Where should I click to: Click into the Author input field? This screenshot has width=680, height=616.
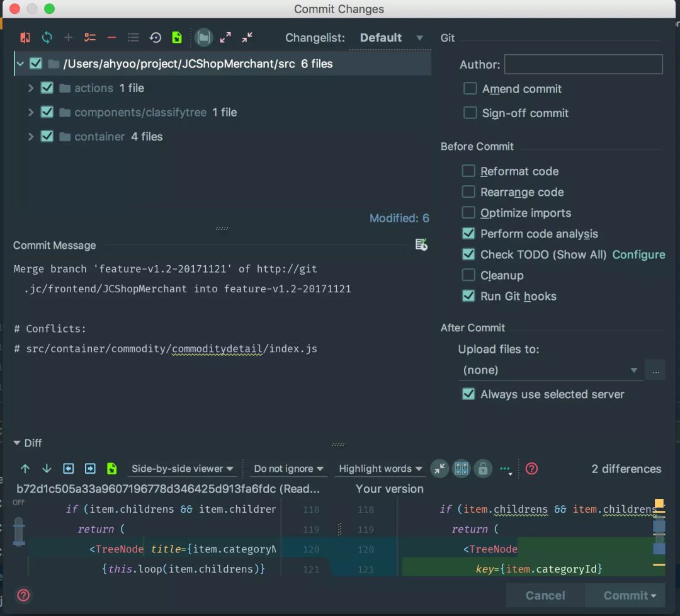[583, 64]
